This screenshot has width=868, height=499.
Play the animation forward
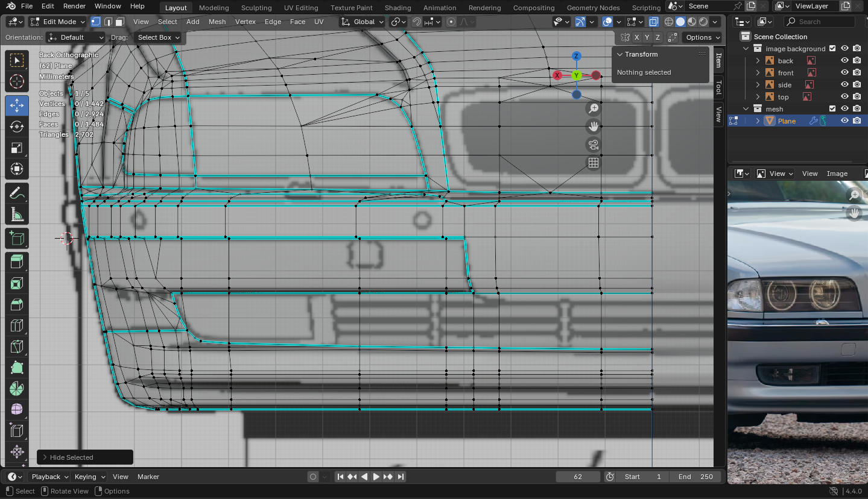(376, 477)
